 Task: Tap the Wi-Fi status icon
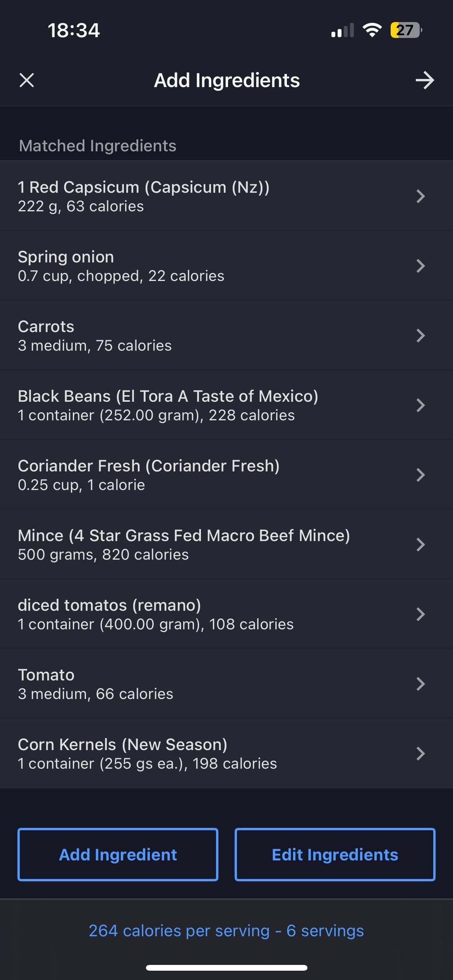click(372, 30)
